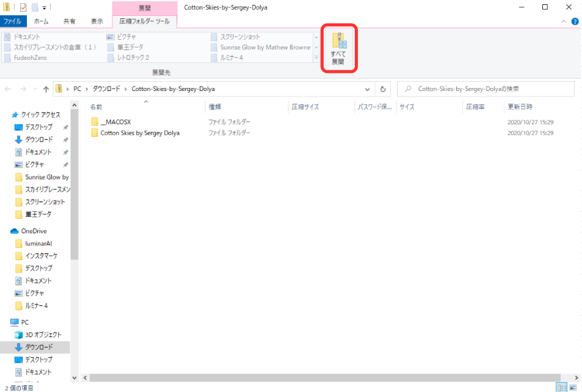Viewport: 582px width, 392px height.
Task: Switch to the 表示 tab
Action: (97, 21)
